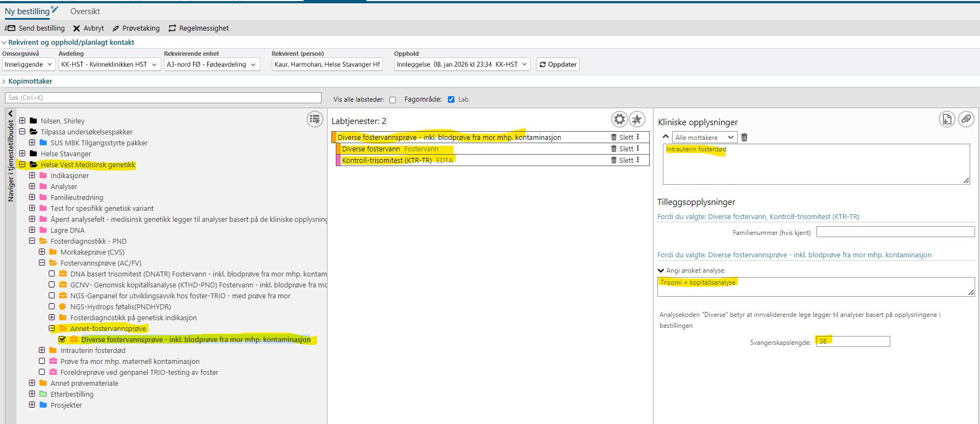This screenshot has width=980, height=424.
Task: Expand the Intrauterin fosterdød folder
Action: tap(42, 351)
